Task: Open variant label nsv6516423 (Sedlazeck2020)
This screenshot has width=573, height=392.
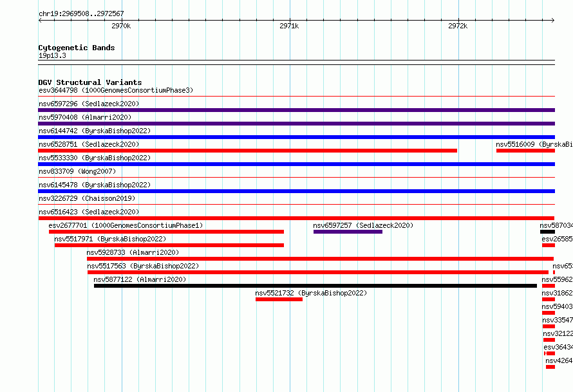Action: (89, 212)
